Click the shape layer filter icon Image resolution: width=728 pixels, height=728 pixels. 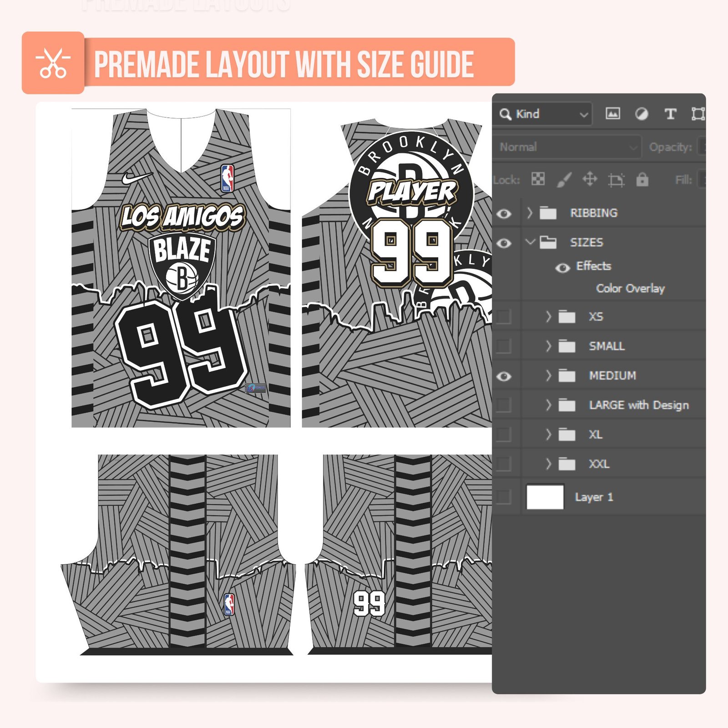coord(698,114)
